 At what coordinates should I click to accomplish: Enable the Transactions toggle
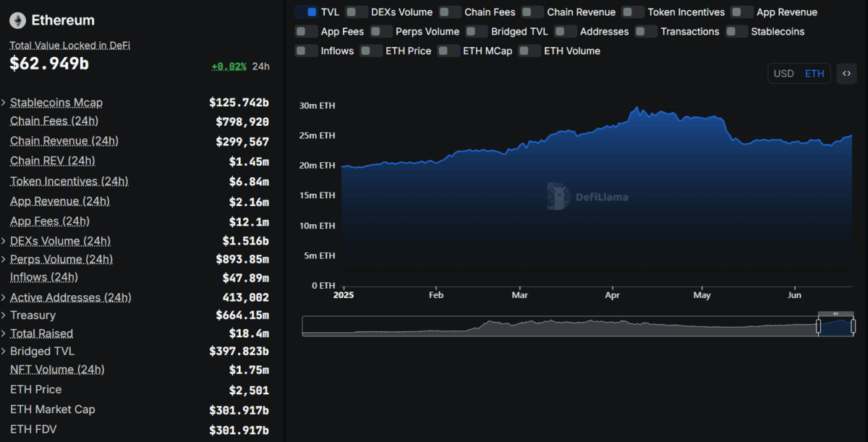coord(646,31)
